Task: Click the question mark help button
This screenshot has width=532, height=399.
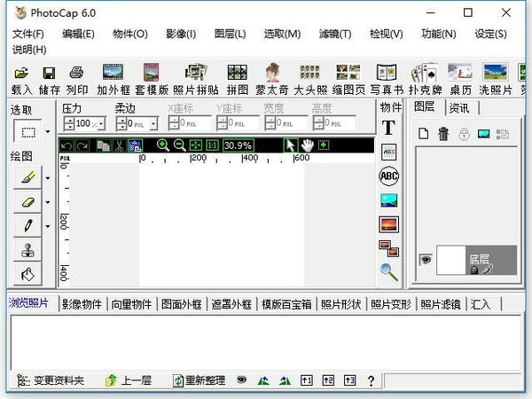Action: click(372, 380)
